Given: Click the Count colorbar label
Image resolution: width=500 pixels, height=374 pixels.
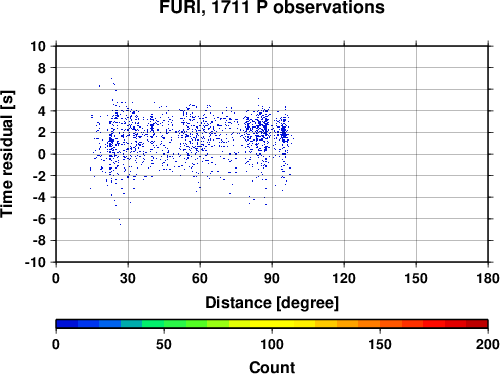Looking at the screenshot, I should 272,367.
